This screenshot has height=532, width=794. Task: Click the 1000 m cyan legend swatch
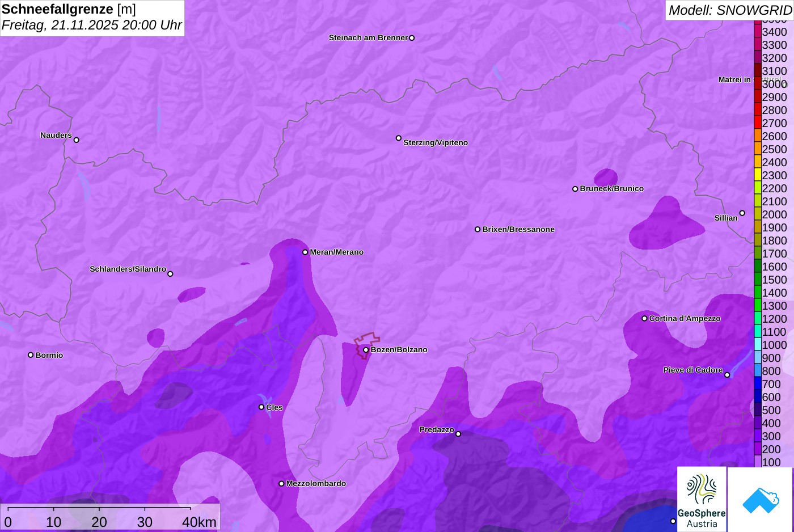tap(758, 345)
